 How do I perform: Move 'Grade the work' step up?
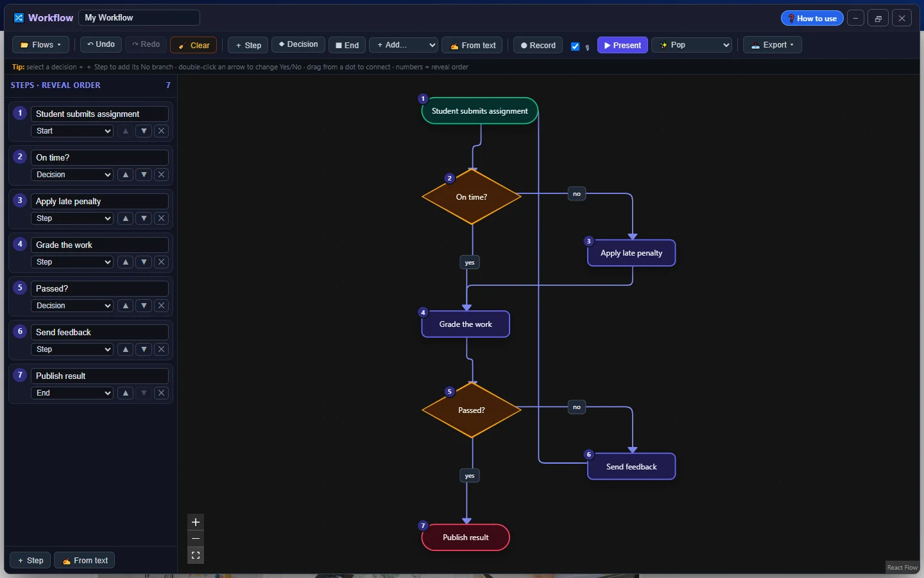pyautogui.click(x=126, y=262)
